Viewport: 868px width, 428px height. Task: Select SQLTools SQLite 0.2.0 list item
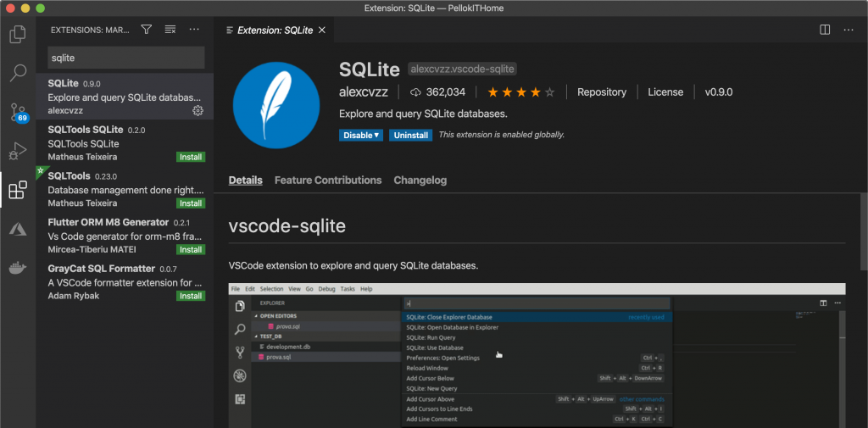125,143
